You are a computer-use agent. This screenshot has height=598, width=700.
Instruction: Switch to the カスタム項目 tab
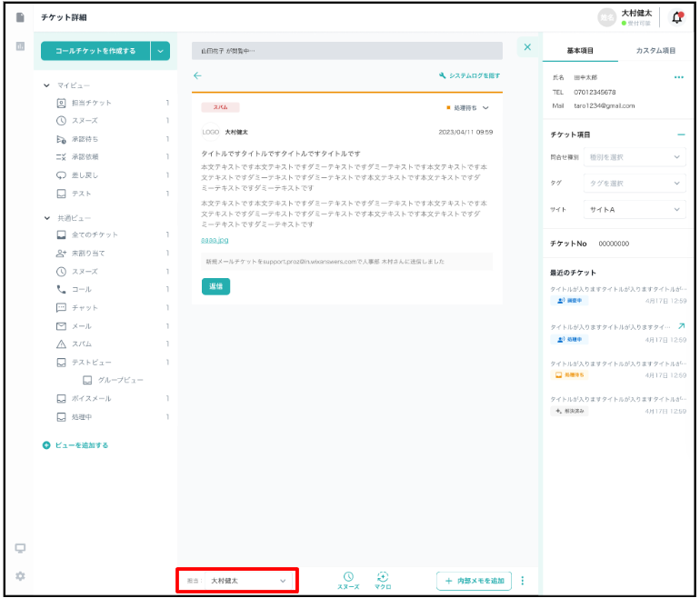coord(655,51)
